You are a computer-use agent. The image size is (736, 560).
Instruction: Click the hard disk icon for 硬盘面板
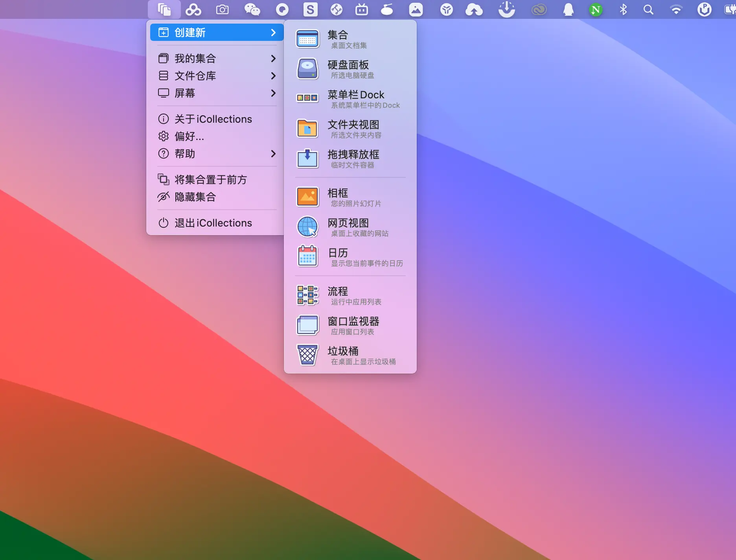pyautogui.click(x=307, y=69)
